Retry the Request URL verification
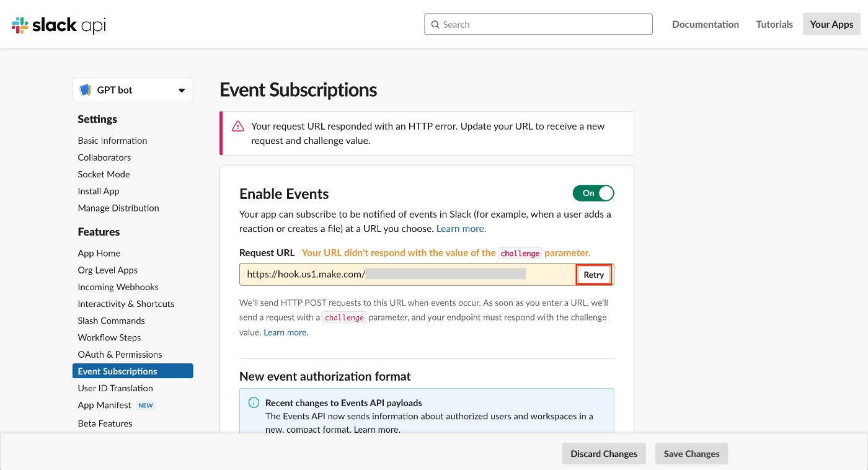The width and height of the screenshot is (868, 470). [594, 275]
